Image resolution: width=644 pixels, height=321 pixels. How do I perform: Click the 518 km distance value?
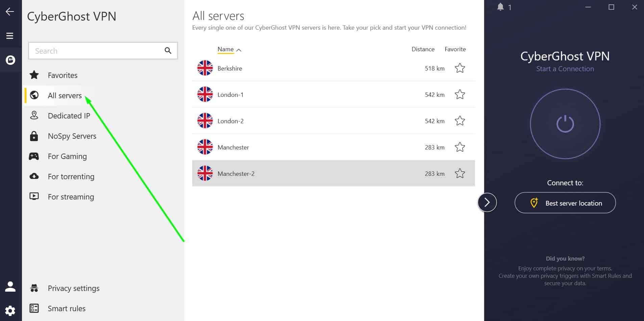(x=435, y=68)
